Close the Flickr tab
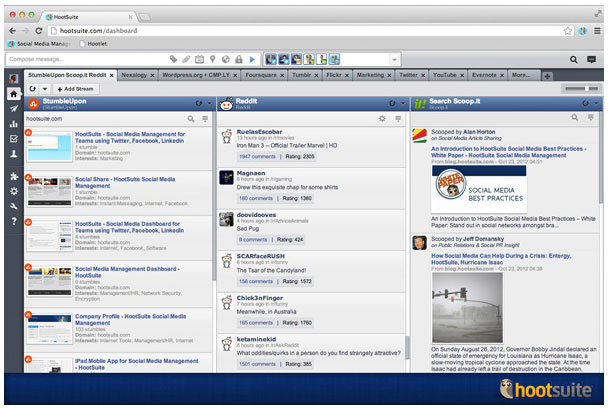608x408 pixels. click(x=347, y=75)
